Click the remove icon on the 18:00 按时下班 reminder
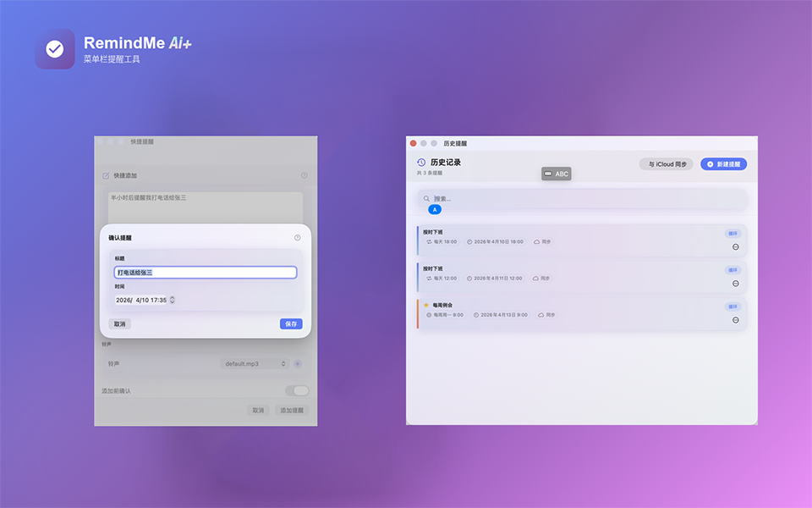 click(735, 247)
